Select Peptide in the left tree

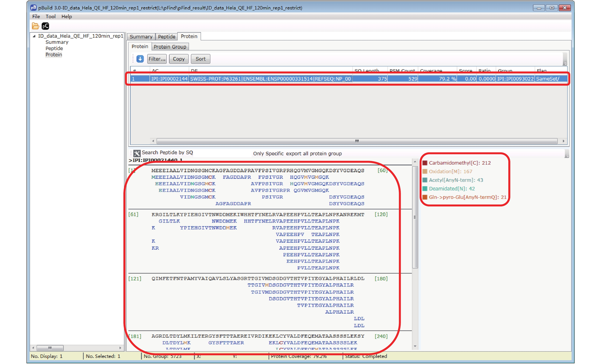tap(54, 48)
